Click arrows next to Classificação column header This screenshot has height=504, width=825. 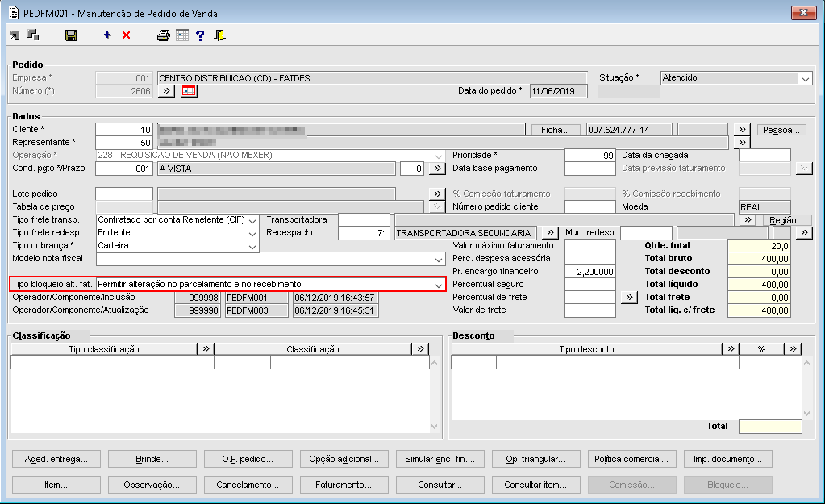pos(420,349)
